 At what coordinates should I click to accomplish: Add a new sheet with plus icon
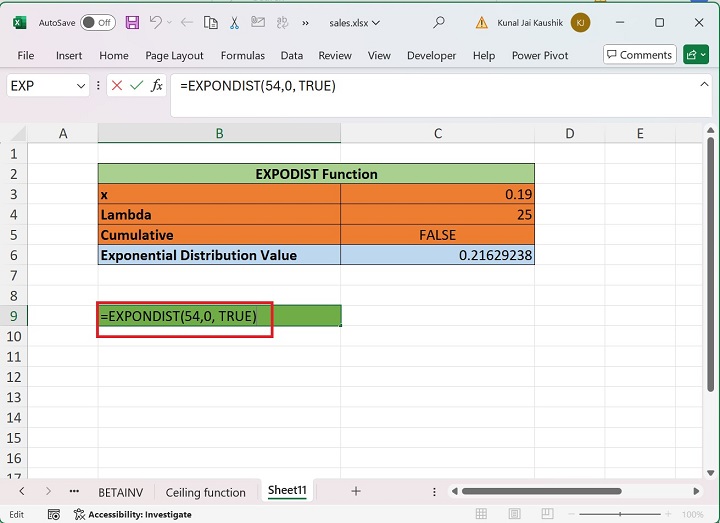pyautogui.click(x=355, y=491)
